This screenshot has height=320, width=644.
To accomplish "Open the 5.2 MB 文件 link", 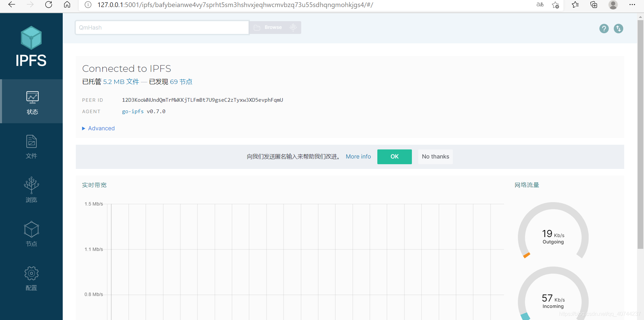I will point(121,82).
